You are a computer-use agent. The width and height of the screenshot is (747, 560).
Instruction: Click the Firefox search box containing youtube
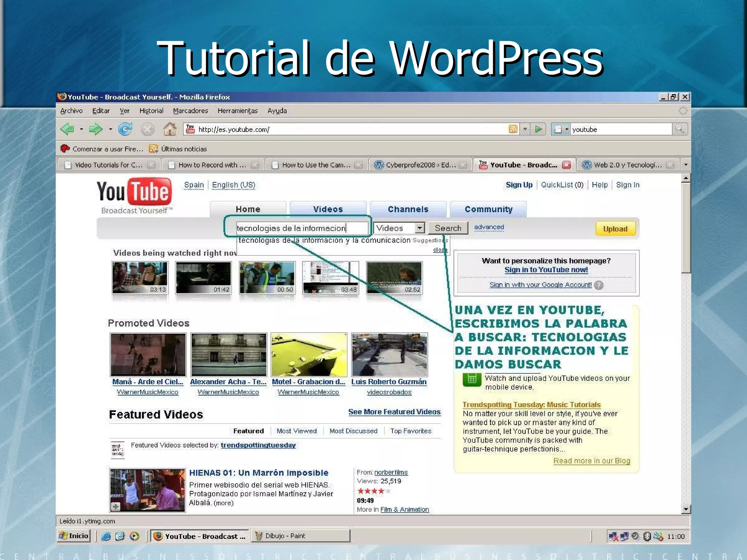click(621, 129)
